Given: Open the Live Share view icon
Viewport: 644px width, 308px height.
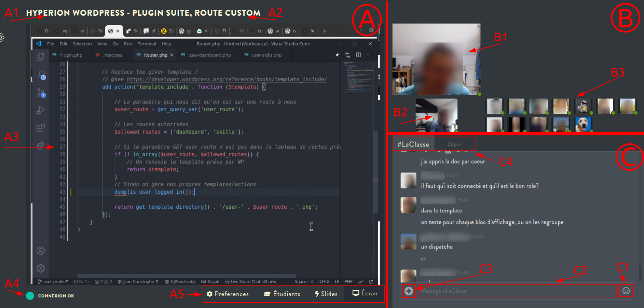Looking at the screenshot, I should point(40,146).
